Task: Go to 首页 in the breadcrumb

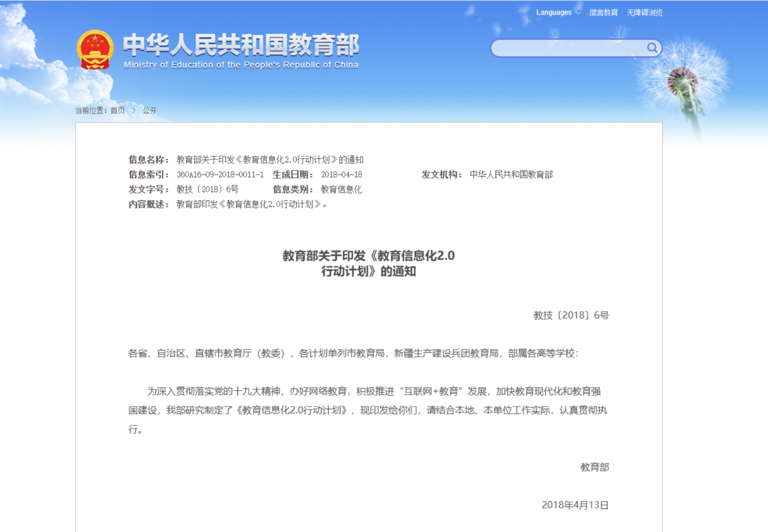Action: [x=118, y=110]
